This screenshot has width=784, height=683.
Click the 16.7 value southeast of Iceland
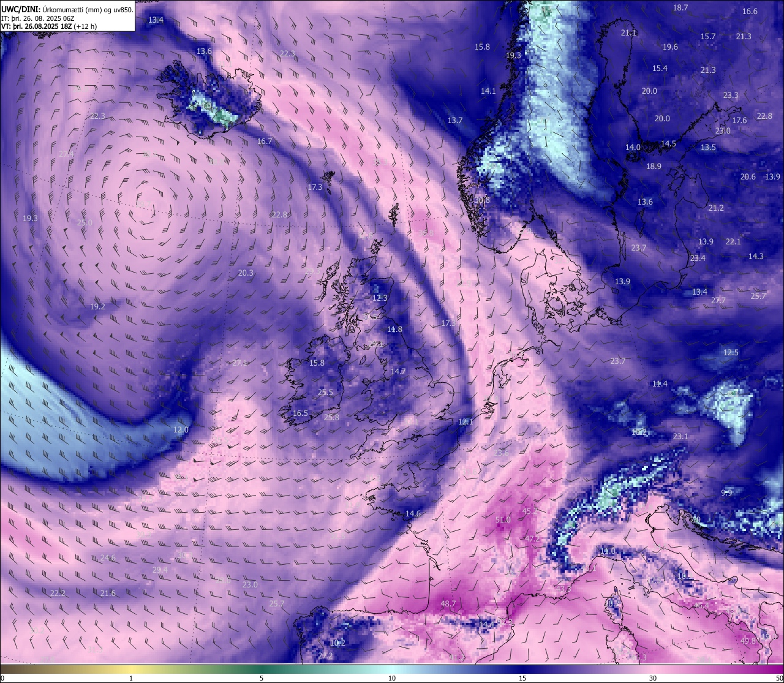pyautogui.click(x=264, y=142)
